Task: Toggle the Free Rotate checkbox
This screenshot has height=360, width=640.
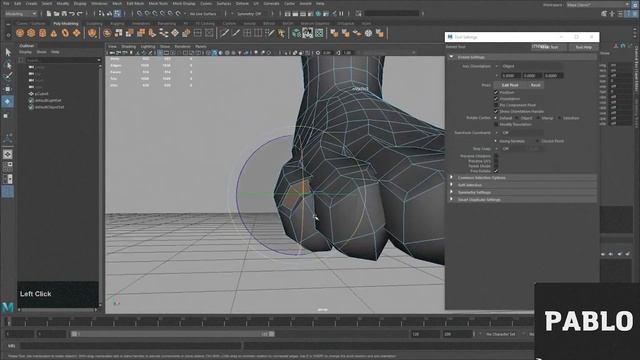Action: tap(496, 171)
